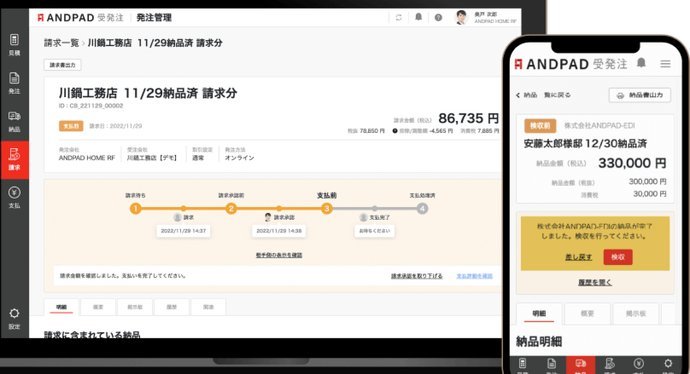The height and width of the screenshot is (374, 690).
Task: Click 相手側の表示を確認 link under timeline
Action: [x=279, y=255]
